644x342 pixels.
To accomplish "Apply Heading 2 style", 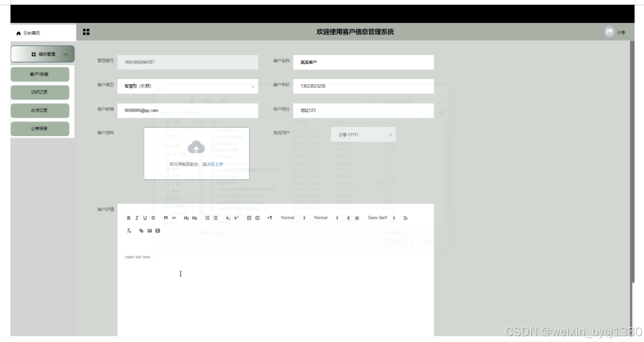I will pyautogui.click(x=195, y=218).
